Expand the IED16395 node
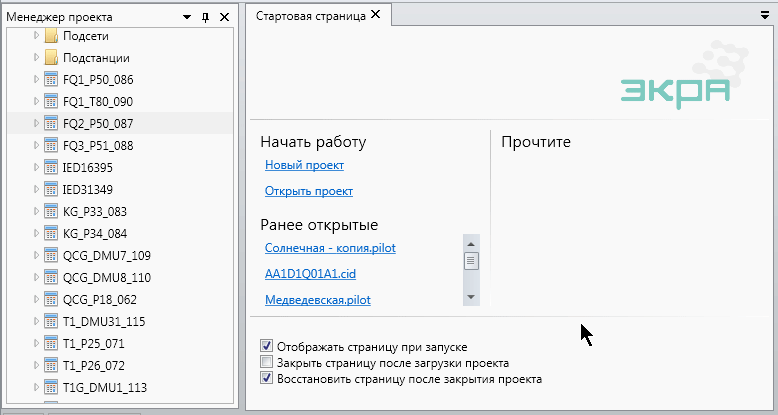The image size is (778, 415). click(36, 167)
